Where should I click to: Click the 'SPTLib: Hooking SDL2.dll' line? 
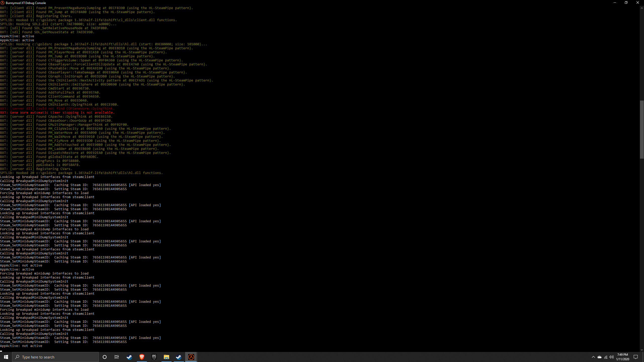pyautogui.click(x=58, y=24)
